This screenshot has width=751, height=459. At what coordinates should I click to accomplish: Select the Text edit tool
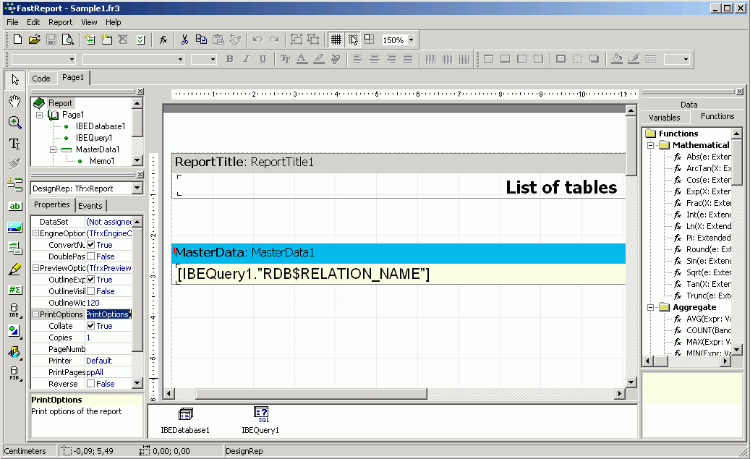(14, 143)
